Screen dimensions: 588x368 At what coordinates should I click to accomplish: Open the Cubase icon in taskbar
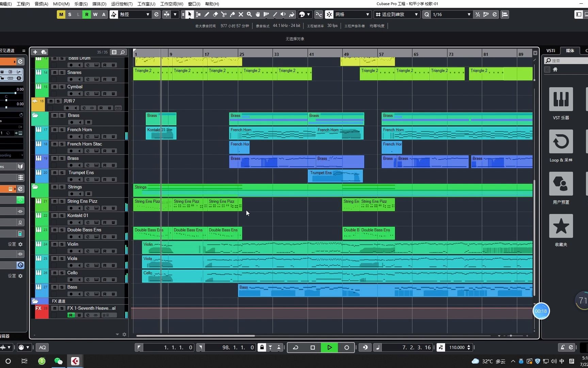coord(75,361)
